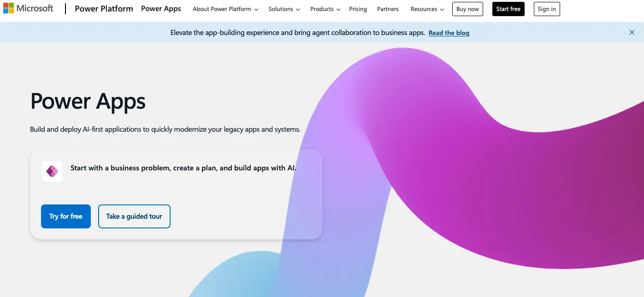The width and height of the screenshot is (644, 297).
Task: Click the Power Platform brand link
Action: [104, 9]
